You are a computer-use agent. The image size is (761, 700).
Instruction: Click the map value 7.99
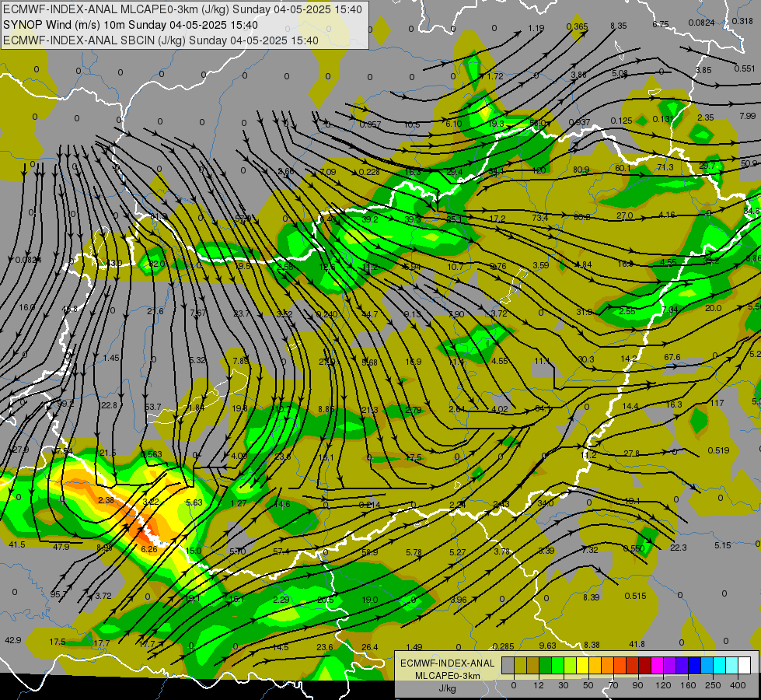pos(748,116)
